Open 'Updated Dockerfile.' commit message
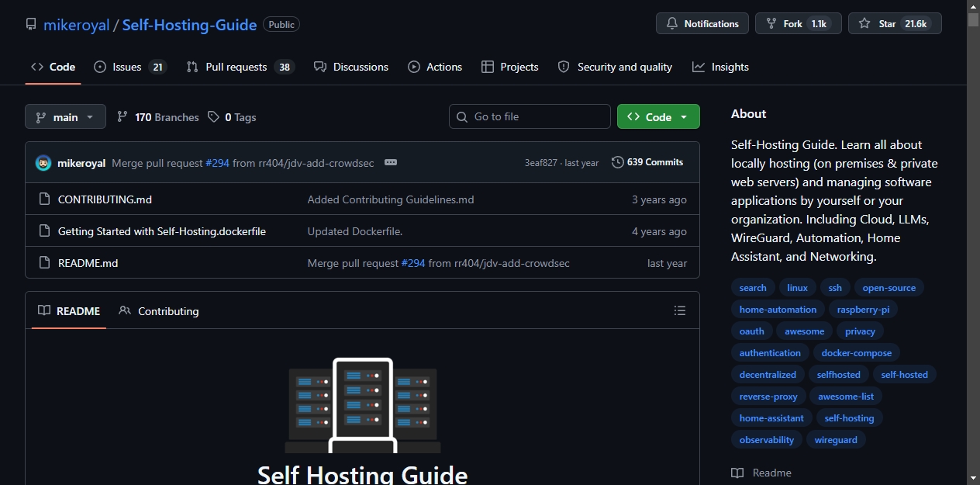This screenshot has width=980, height=485. [355, 231]
